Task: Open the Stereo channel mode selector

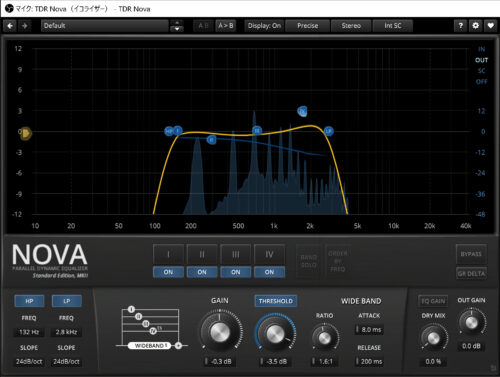Action: [351, 26]
